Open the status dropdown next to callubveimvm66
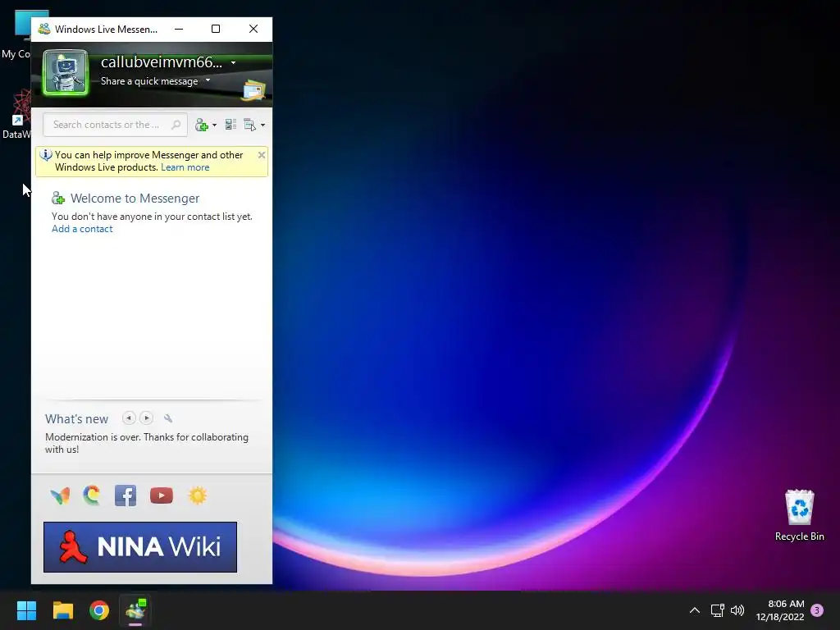This screenshot has width=840, height=630. pos(233,62)
